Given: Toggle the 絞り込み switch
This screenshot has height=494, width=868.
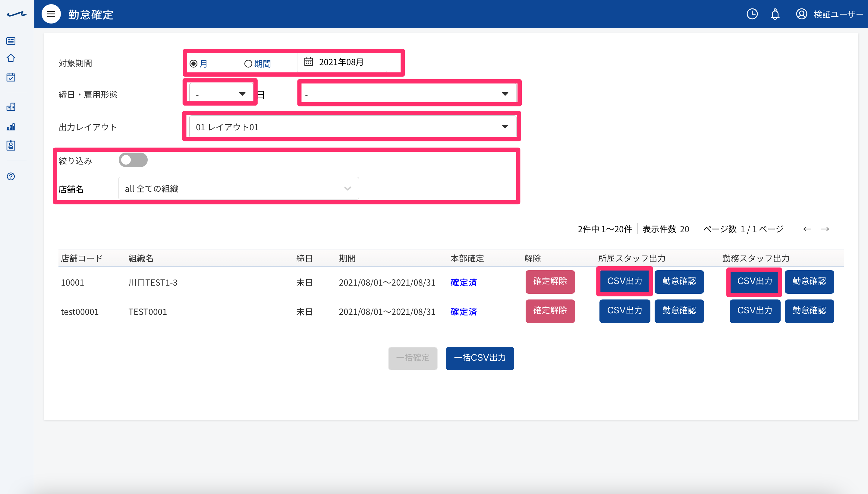Looking at the screenshot, I should (133, 160).
